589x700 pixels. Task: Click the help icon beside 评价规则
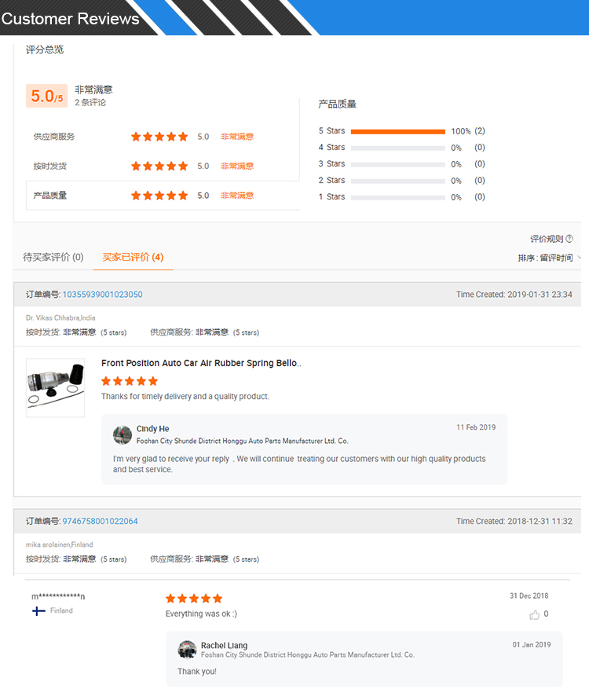(x=569, y=239)
